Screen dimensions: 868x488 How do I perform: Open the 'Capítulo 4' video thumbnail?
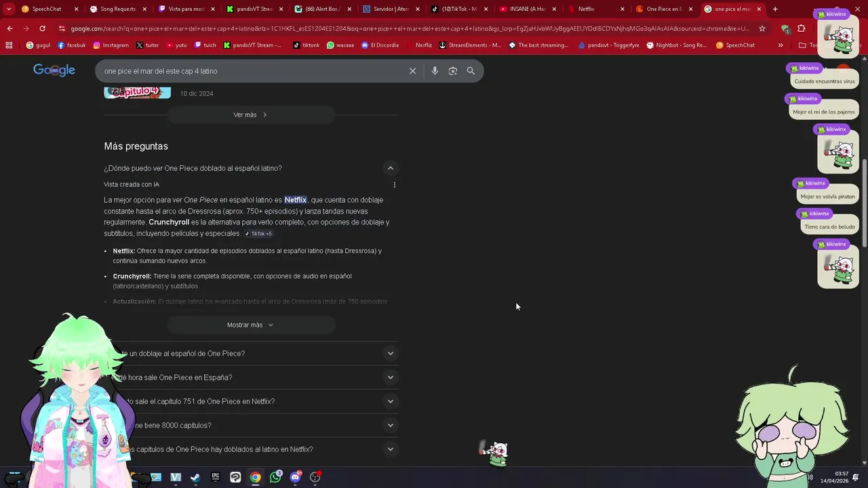pyautogui.click(x=137, y=91)
